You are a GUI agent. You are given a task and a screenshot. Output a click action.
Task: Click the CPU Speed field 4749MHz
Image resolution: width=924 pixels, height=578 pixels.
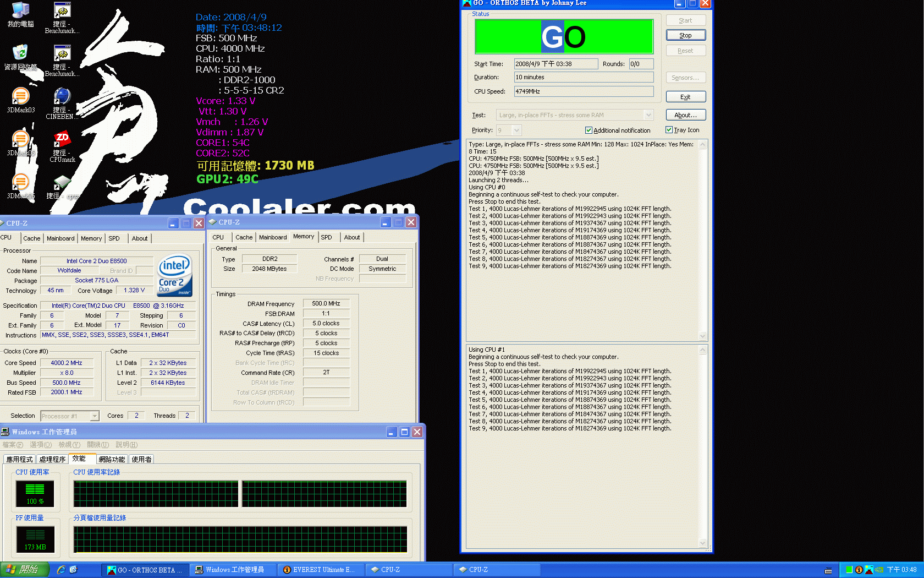click(x=584, y=91)
